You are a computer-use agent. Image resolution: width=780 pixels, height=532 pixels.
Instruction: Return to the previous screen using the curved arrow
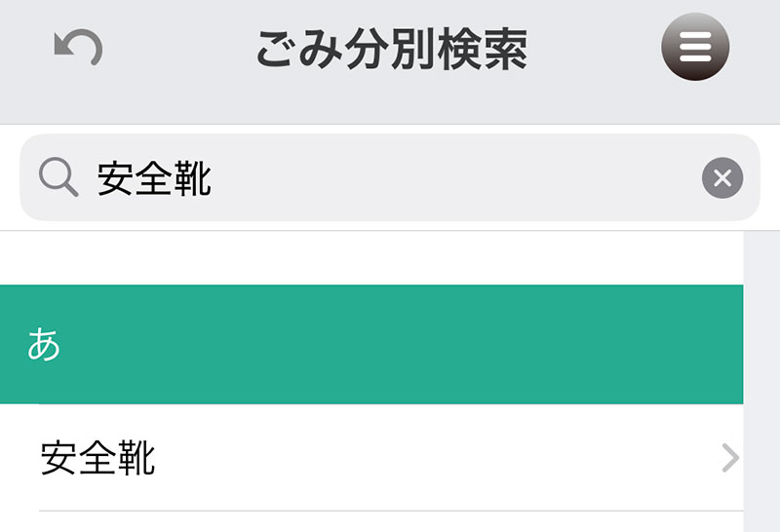[x=78, y=49]
